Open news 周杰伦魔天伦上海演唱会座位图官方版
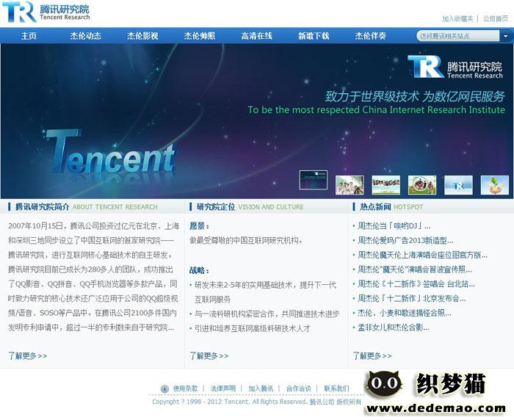The image size is (514, 420). 422,255
